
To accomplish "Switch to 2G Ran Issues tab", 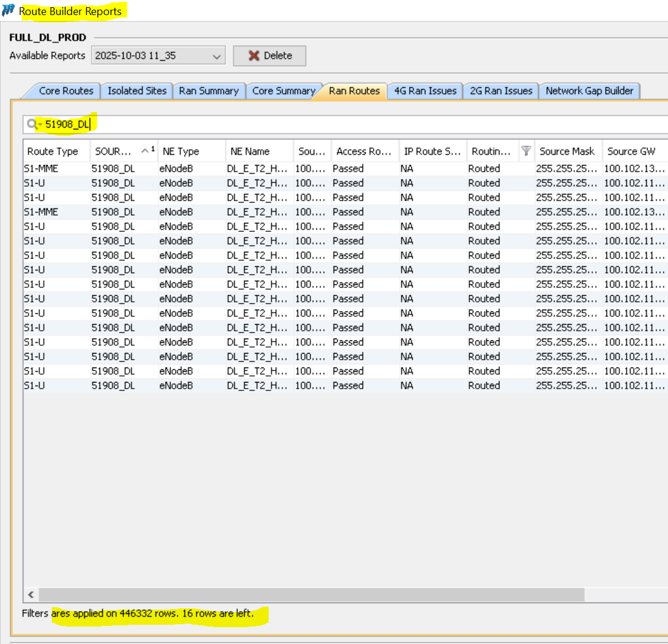I will 501,91.
